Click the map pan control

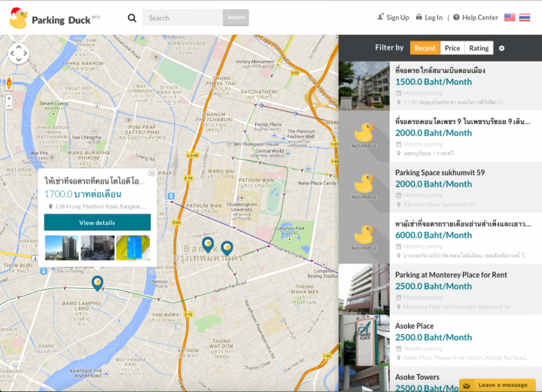(x=18, y=53)
